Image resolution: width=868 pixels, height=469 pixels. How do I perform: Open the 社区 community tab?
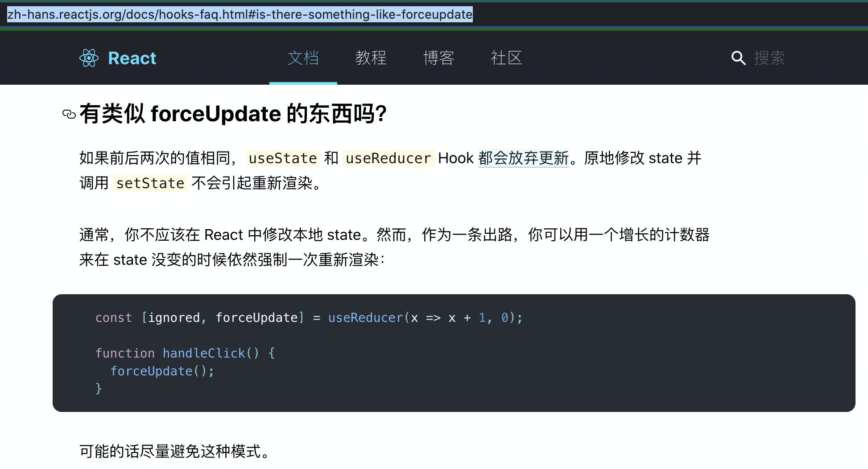507,58
